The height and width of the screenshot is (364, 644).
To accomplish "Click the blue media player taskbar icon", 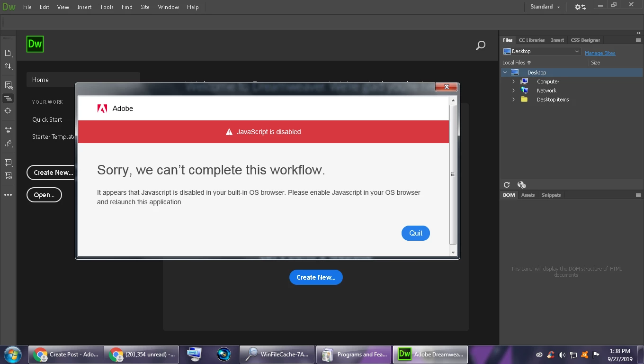I will click(224, 355).
